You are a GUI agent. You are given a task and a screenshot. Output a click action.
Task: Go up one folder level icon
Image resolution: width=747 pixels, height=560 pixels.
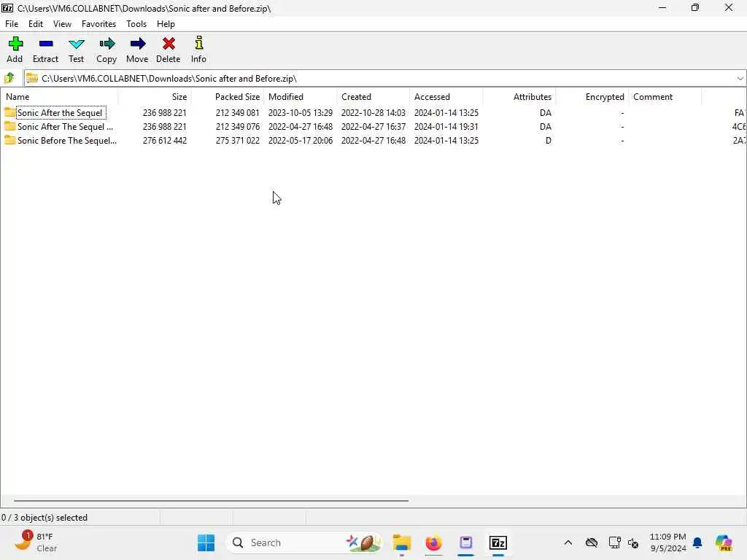pyautogui.click(x=9, y=77)
